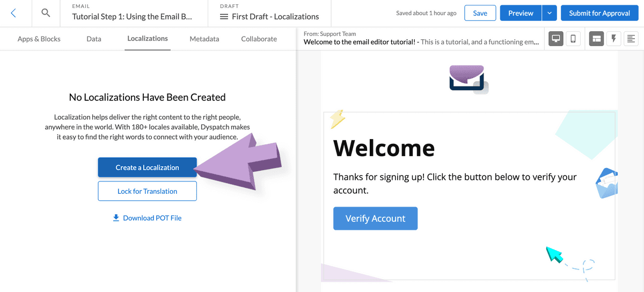Open search with the magnifier icon

coord(46,13)
